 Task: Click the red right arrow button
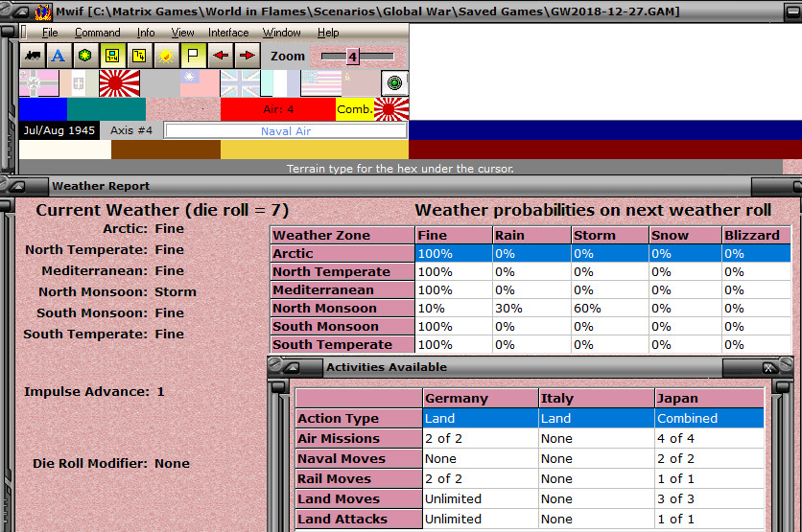[247, 56]
